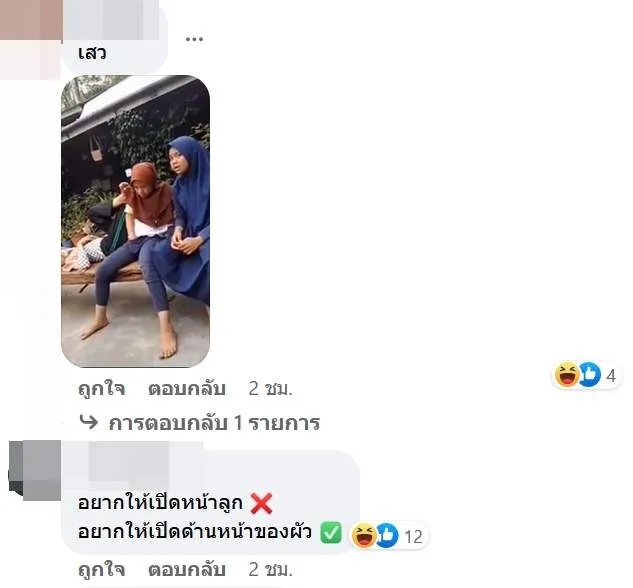633x588 pixels.
Task: Open the second commenter's blurred profile picture
Action: tap(35, 471)
